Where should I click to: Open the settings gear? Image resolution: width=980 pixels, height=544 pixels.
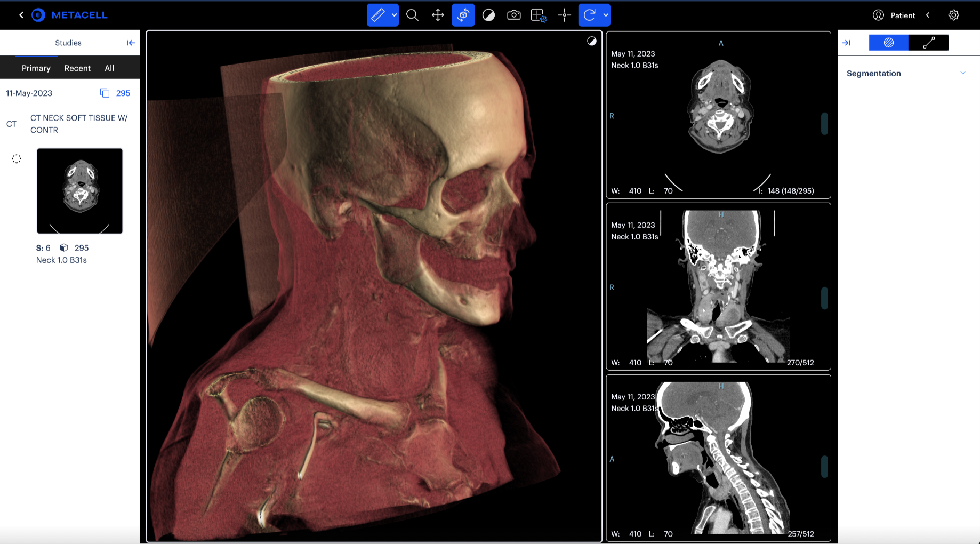954,15
